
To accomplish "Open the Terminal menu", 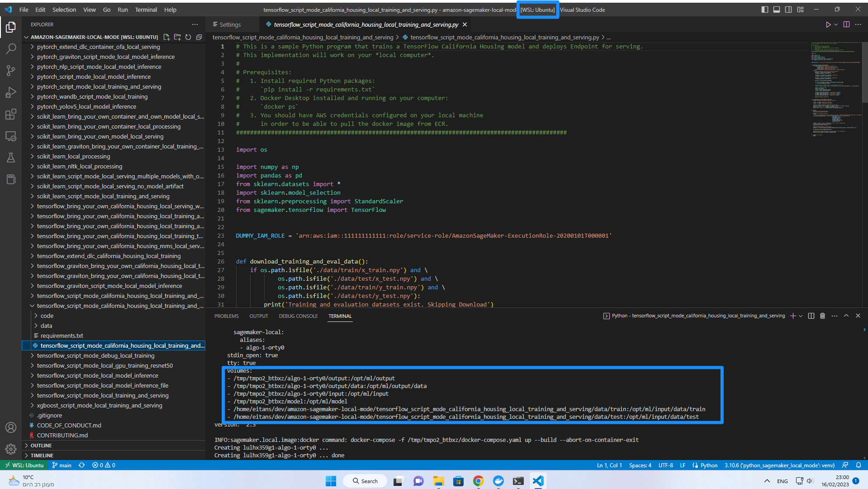I will [146, 10].
